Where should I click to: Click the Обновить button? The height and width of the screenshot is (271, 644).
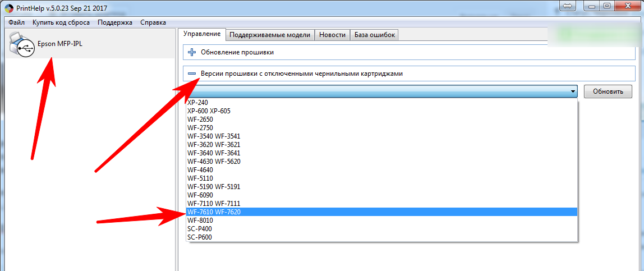click(x=608, y=91)
